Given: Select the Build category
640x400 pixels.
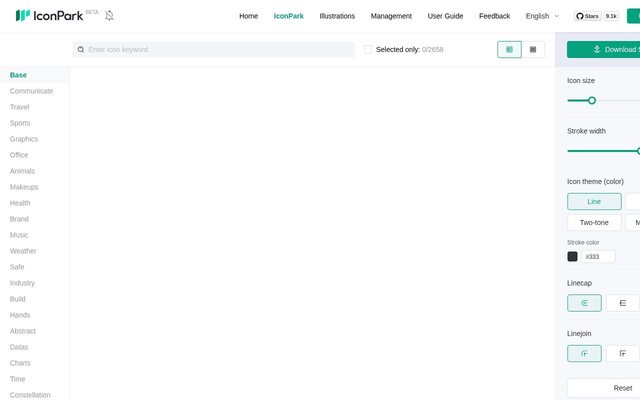Looking at the screenshot, I should 18,299.
